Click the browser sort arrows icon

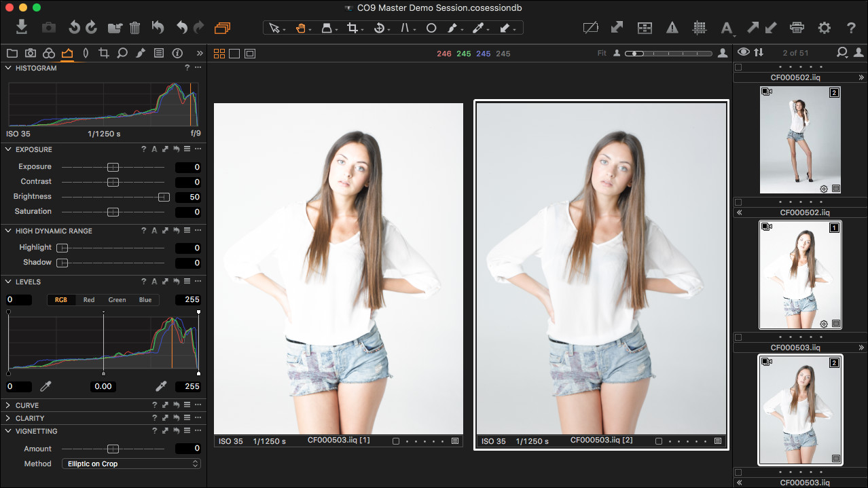[759, 52]
